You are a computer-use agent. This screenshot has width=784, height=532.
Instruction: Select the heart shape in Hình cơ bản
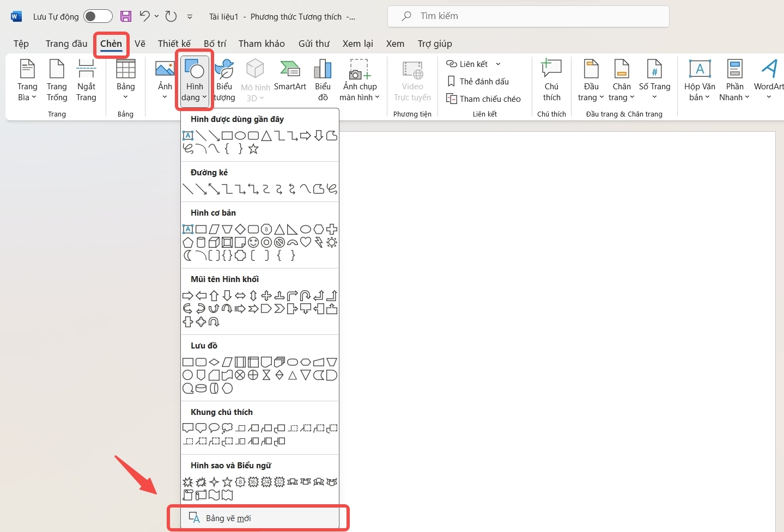(x=306, y=242)
